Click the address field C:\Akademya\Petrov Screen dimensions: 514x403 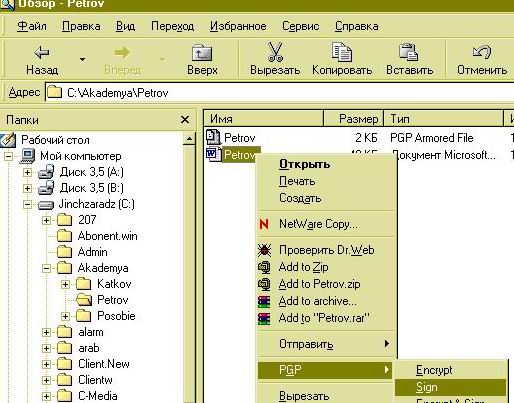tap(280, 92)
